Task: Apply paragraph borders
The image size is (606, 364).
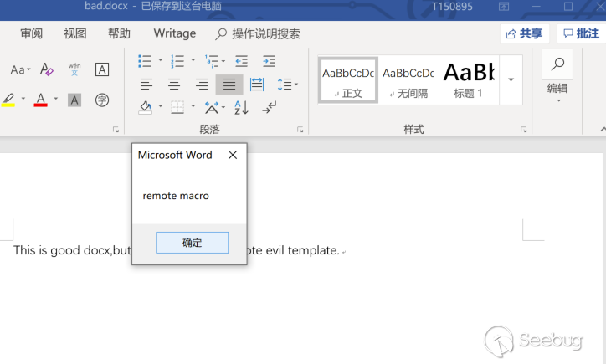Action: click(x=177, y=107)
